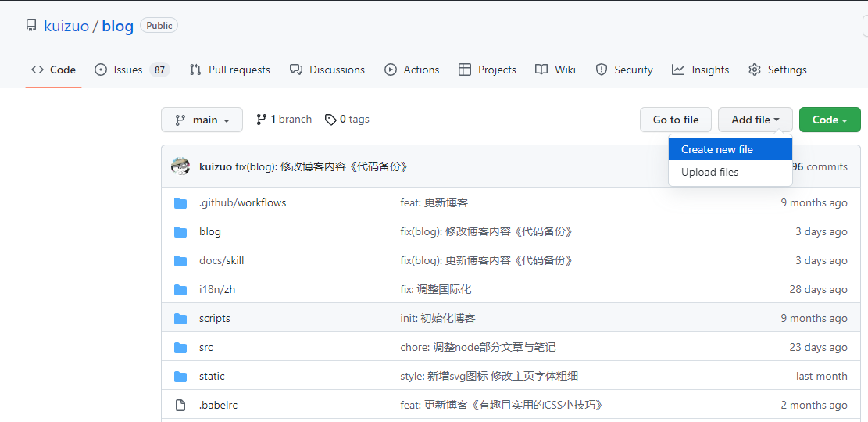The height and width of the screenshot is (422, 868).
Task: Open the kuizuo owner link in header
Action: tap(66, 26)
